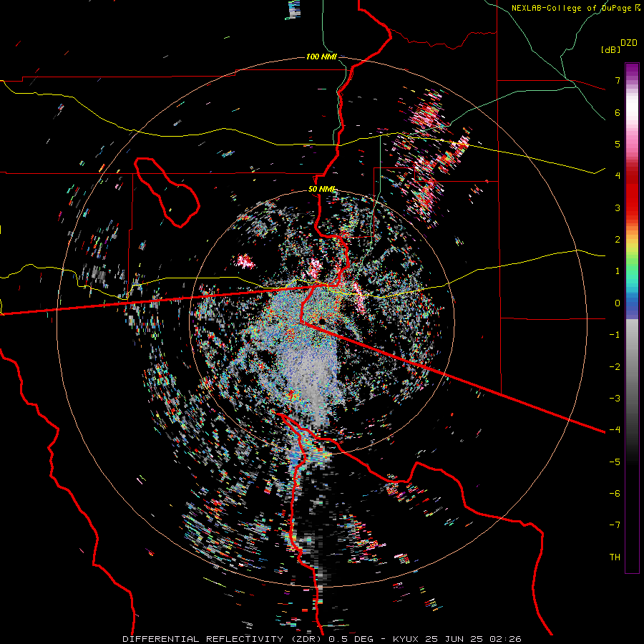Image resolution: width=644 pixels, height=644 pixels.
Task: Click the [dB] unit label
Action: pyautogui.click(x=610, y=49)
